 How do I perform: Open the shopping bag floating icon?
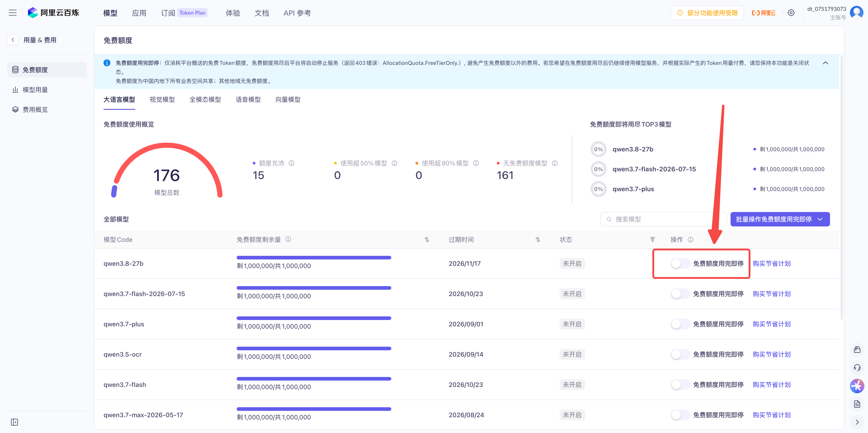pos(857,349)
